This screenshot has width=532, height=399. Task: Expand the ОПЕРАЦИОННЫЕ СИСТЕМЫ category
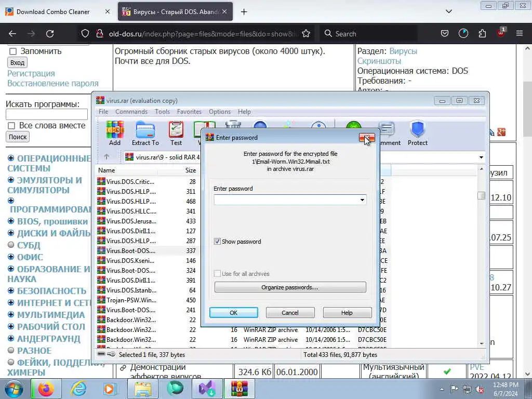pyautogui.click(x=11, y=158)
